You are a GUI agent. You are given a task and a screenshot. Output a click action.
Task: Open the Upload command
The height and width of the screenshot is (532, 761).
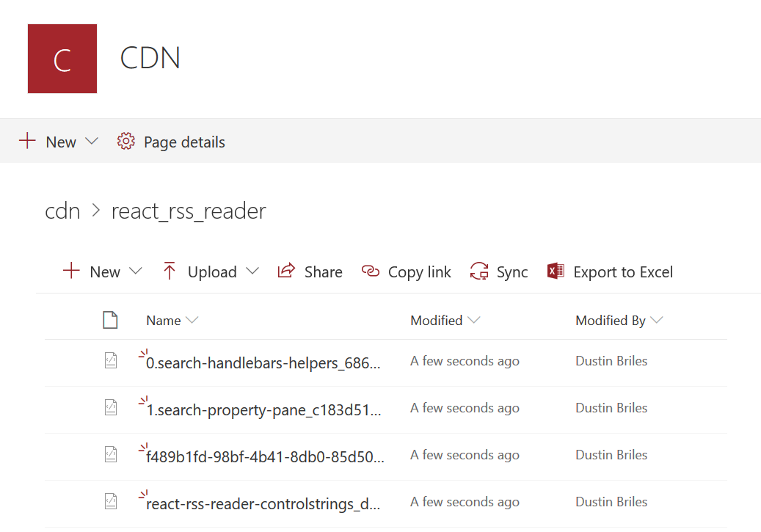[x=212, y=272]
